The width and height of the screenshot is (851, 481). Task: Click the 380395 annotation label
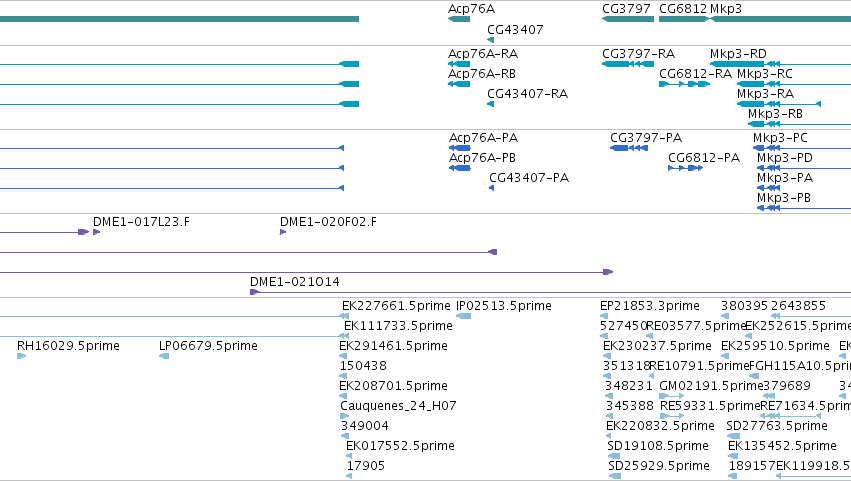[744, 306]
